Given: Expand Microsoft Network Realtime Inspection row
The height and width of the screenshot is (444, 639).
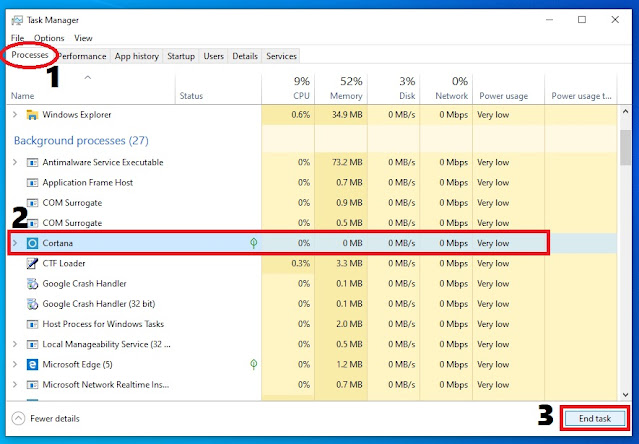Looking at the screenshot, I should point(15,385).
